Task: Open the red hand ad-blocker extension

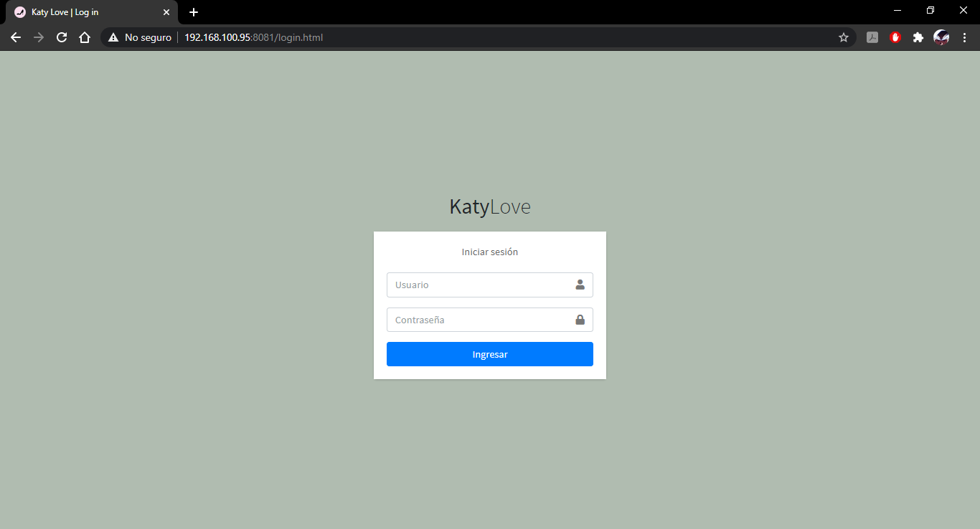Action: [x=895, y=37]
